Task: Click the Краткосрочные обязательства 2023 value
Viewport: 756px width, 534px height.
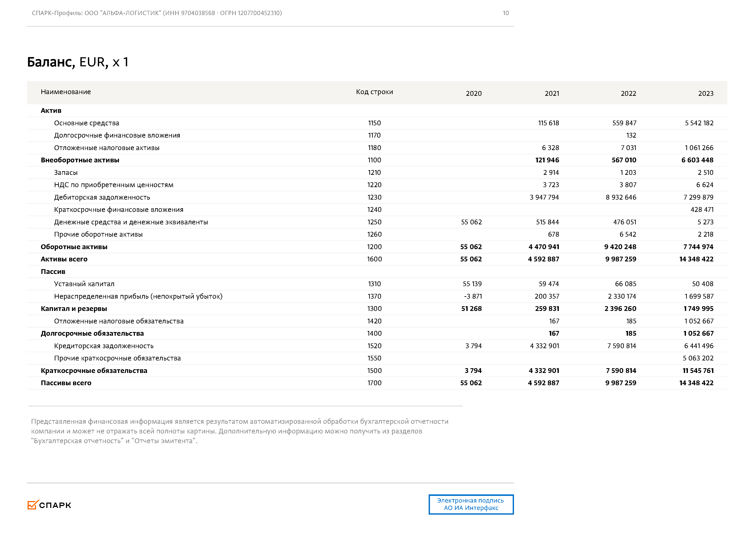Action: click(698, 371)
